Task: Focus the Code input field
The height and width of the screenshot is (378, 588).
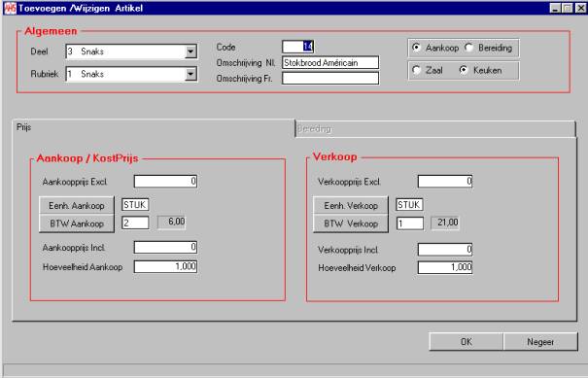Action: pos(298,47)
